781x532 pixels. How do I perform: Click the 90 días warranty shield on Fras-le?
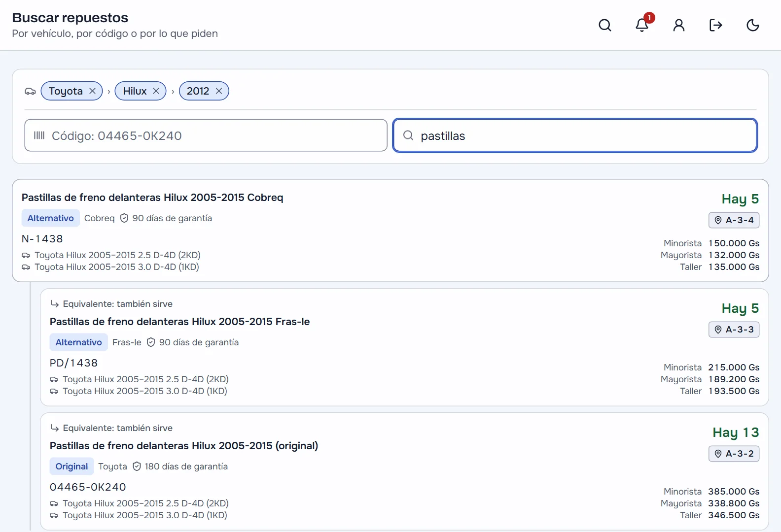pyautogui.click(x=151, y=342)
